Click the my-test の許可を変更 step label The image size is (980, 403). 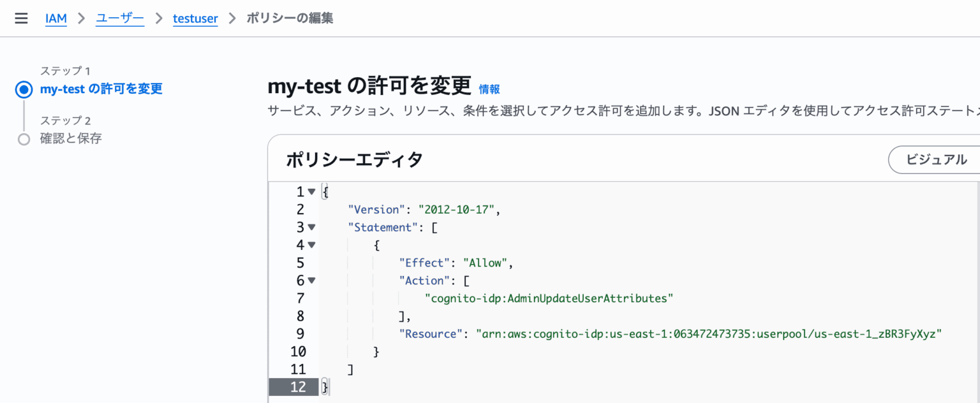click(x=101, y=89)
